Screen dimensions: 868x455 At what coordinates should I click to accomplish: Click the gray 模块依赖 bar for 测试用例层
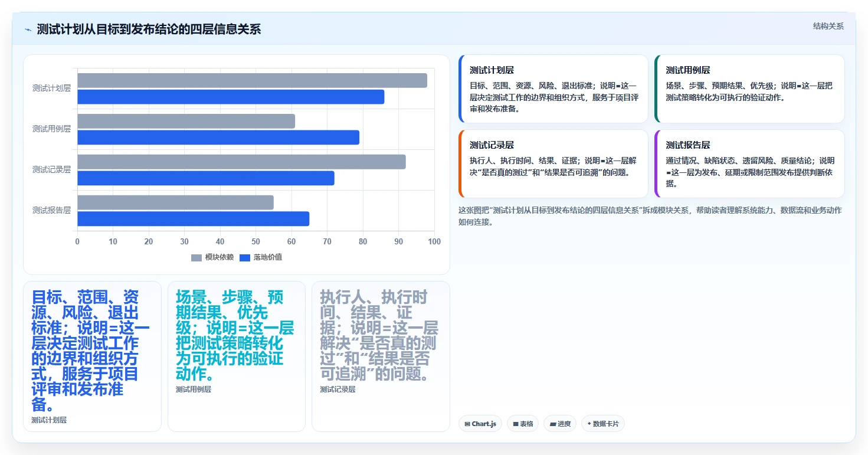(x=186, y=121)
